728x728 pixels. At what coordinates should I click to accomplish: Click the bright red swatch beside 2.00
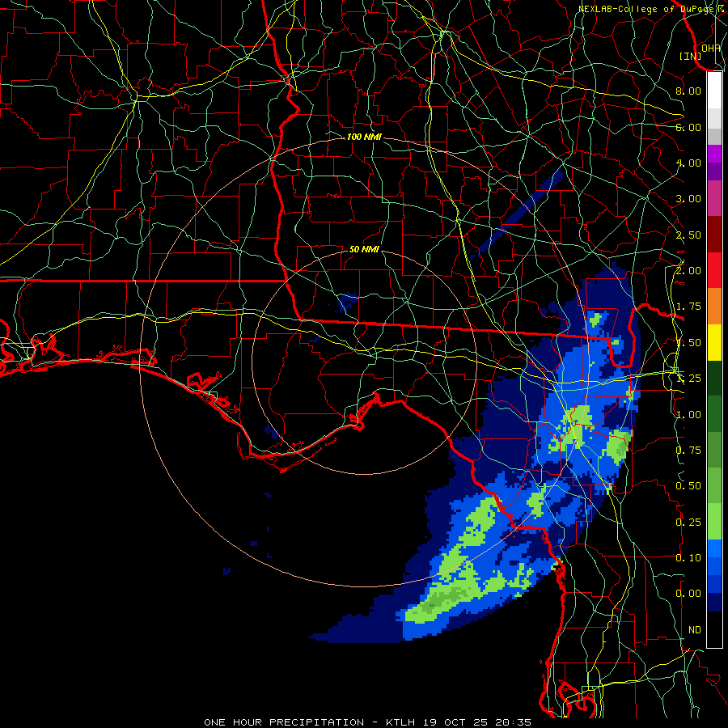coord(714,270)
